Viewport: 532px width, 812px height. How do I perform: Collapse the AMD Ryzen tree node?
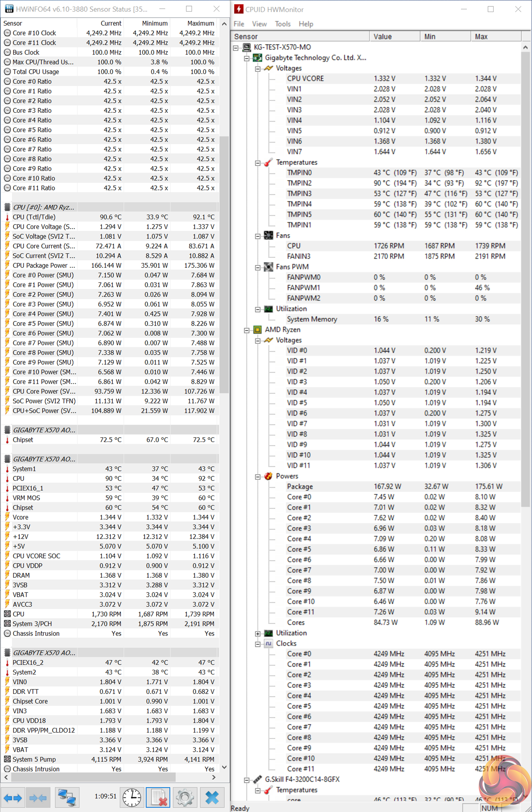click(247, 330)
